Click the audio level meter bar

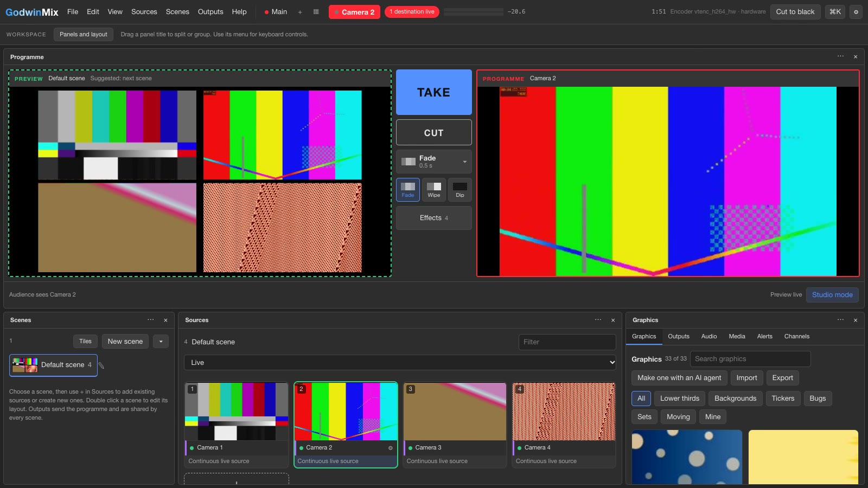pos(474,12)
